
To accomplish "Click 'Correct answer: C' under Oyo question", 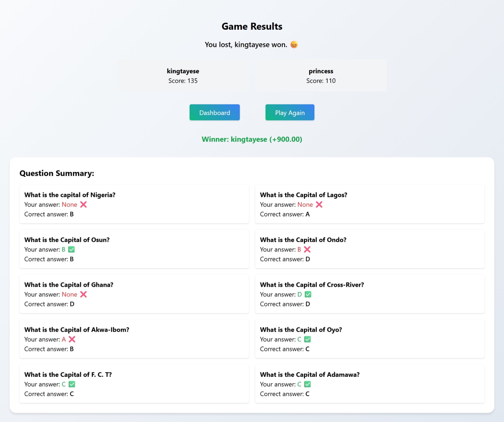I will coord(285,349).
